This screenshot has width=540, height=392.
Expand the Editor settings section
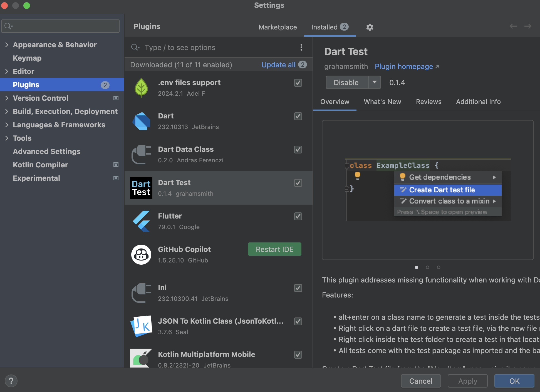click(7, 71)
